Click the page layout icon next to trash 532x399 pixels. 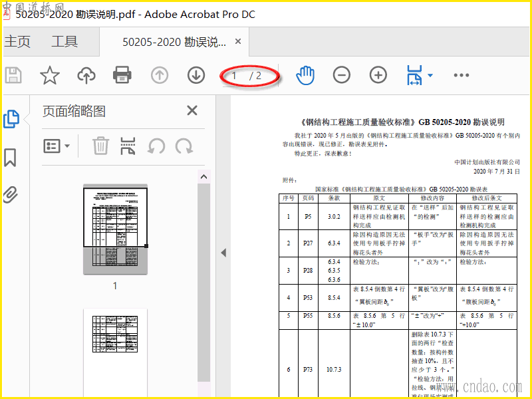[x=128, y=146]
